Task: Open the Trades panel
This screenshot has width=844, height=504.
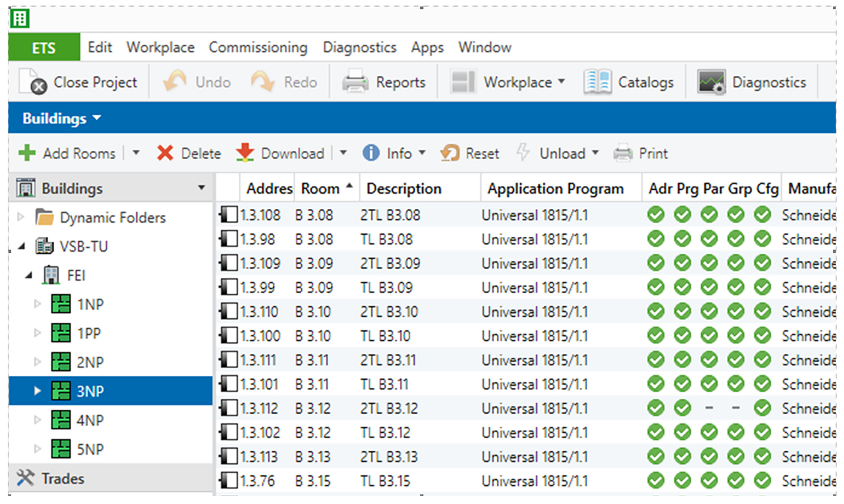Action: (x=63, y=478)
